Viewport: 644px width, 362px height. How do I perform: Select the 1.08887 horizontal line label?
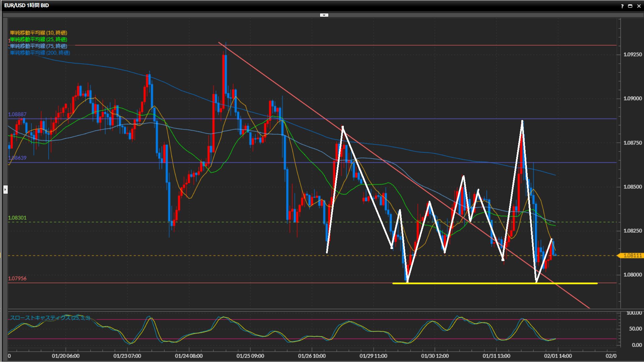coord(17,114)
